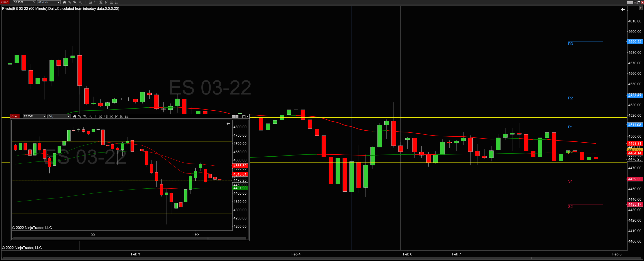Open data series icon in 60 Minute chart
The height and width of the screenshot is (261, 644).
(x=101, y=2)
